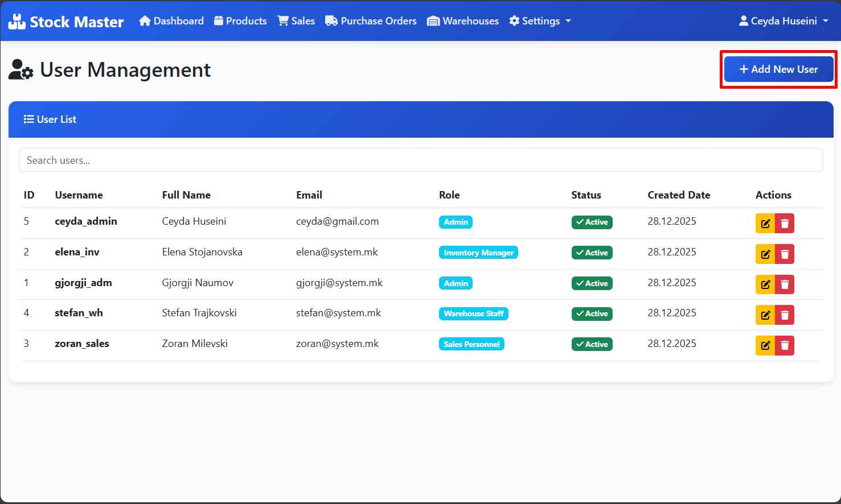Expand the Settings dropdown menu

[x=540, y=21]
